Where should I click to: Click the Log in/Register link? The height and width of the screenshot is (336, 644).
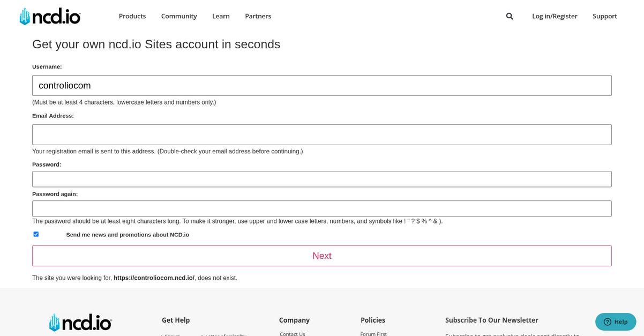point(555,16)
